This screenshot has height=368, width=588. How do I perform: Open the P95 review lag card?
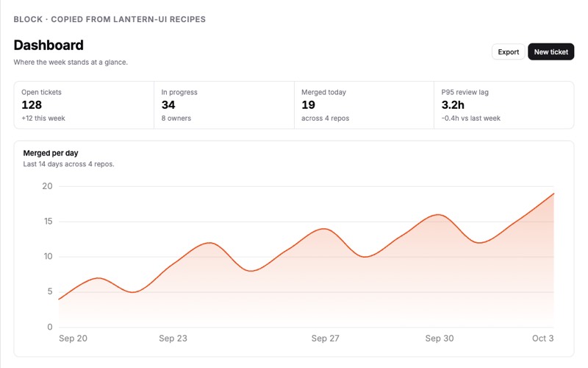point(504,105)
